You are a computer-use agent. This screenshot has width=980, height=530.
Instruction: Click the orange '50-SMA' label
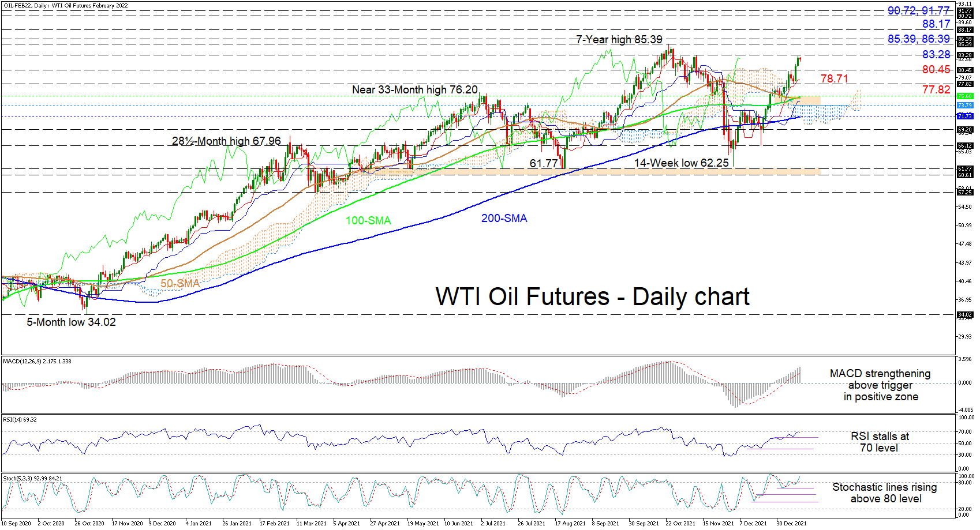click(180, 283)
